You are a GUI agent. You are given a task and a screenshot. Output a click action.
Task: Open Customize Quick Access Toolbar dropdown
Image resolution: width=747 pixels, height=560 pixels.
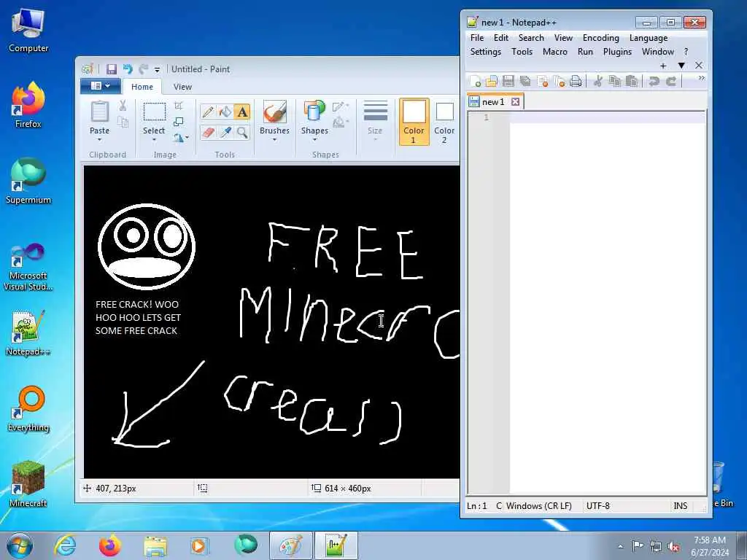(x=157, y=70)
